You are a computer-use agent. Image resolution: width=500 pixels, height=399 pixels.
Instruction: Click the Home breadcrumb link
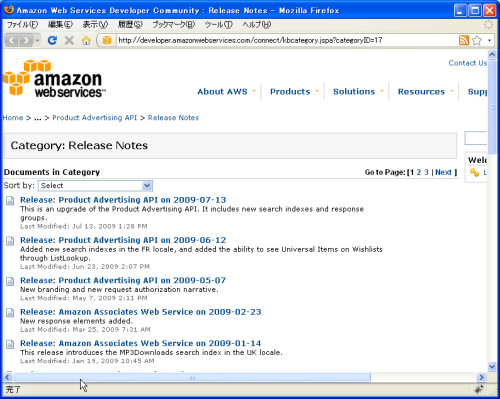coord(13,118)
